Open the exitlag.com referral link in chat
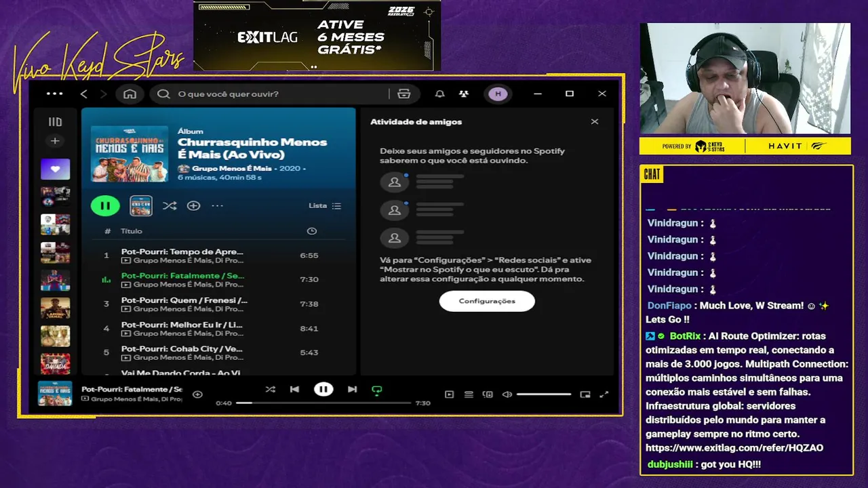 734,448
